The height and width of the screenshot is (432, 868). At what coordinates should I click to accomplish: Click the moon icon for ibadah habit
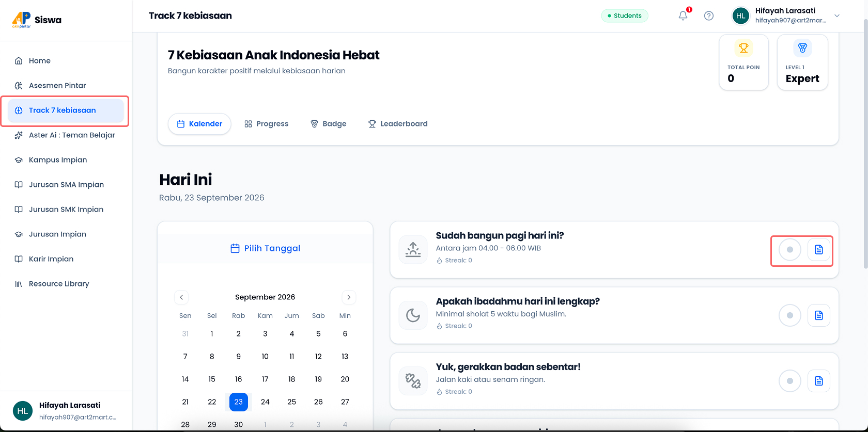413,315
